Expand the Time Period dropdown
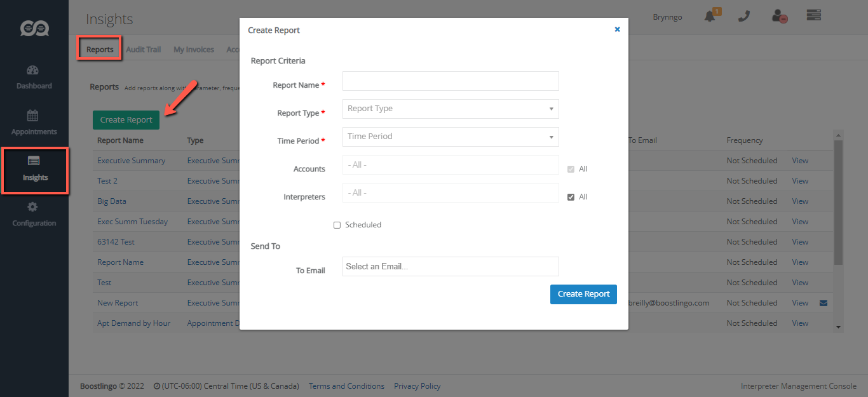868x397 pixels. click(x=451, y=137)
